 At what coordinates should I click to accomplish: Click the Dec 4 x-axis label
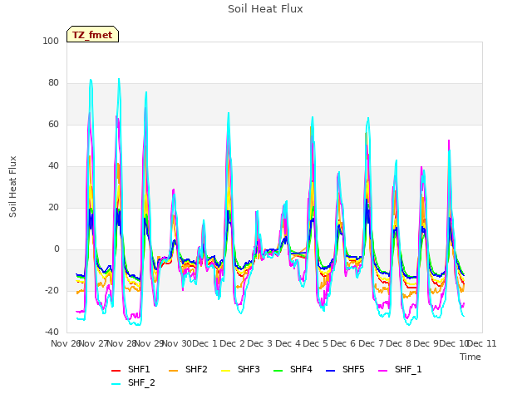coord(288,343)
